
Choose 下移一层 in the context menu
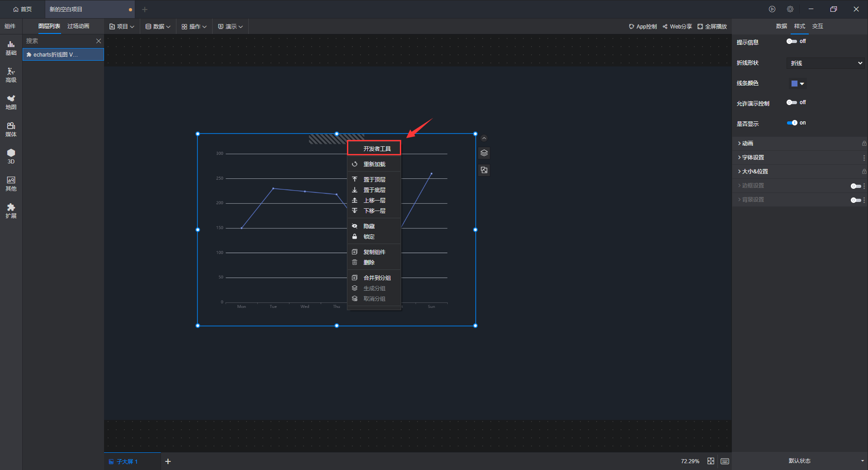374,211
